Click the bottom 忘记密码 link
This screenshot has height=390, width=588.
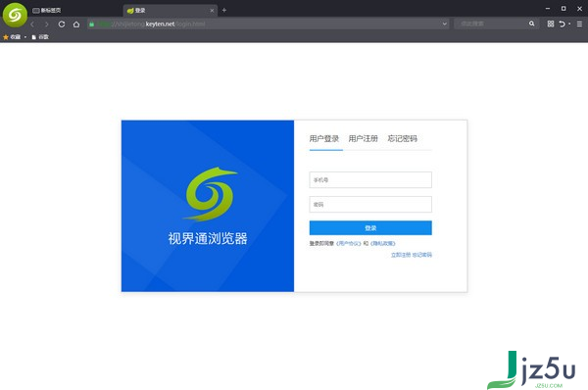point(421,255)
